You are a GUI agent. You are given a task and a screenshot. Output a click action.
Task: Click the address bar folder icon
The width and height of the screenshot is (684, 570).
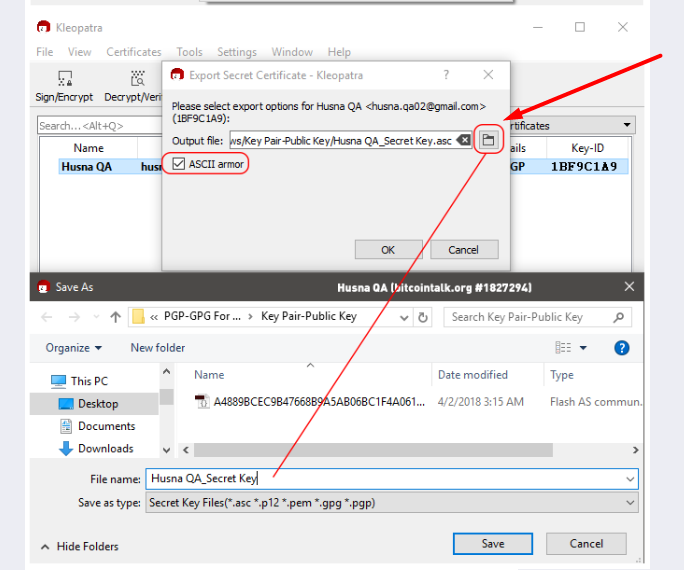click(138, 317)
